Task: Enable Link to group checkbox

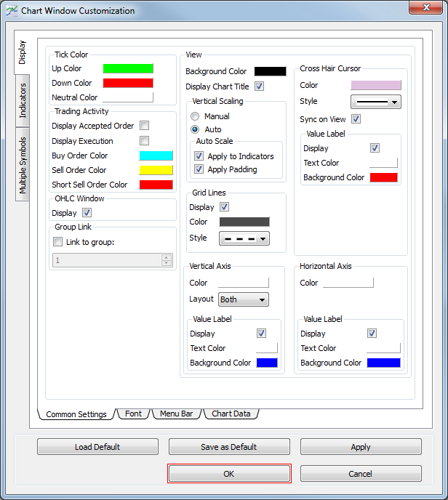Action: click(58, 242)
